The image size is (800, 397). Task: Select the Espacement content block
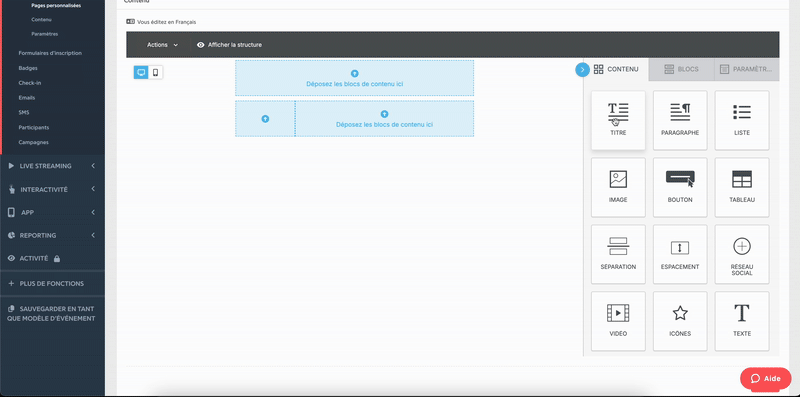[680, 254]
